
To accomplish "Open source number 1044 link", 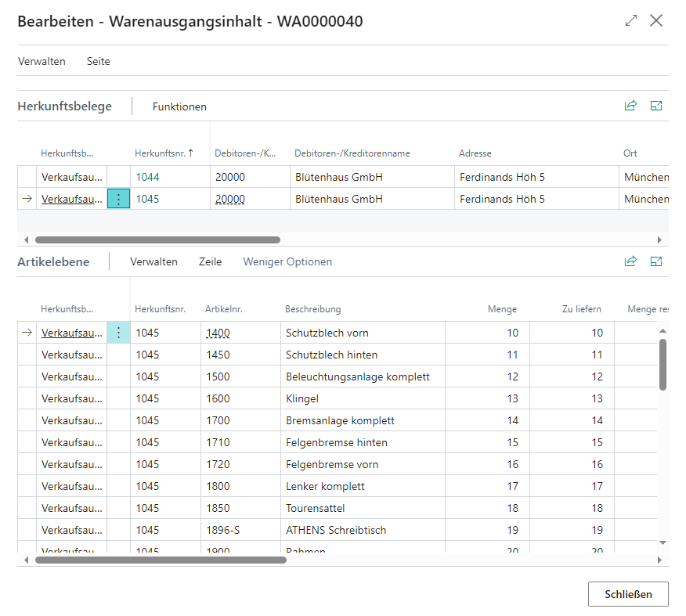I will pos(147,177).
